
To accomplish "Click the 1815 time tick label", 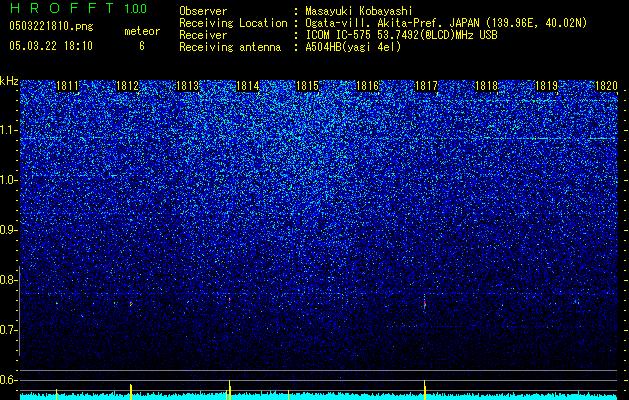I will pyautogui.click(x=307, y=86).
